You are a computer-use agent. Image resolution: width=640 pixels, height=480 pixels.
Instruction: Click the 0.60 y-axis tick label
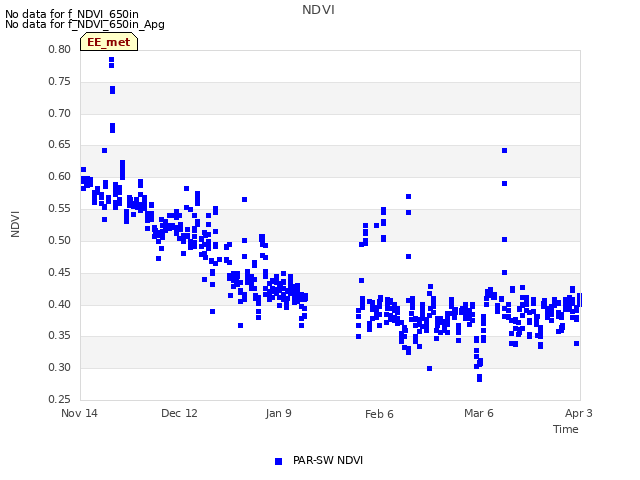(60, 176)
